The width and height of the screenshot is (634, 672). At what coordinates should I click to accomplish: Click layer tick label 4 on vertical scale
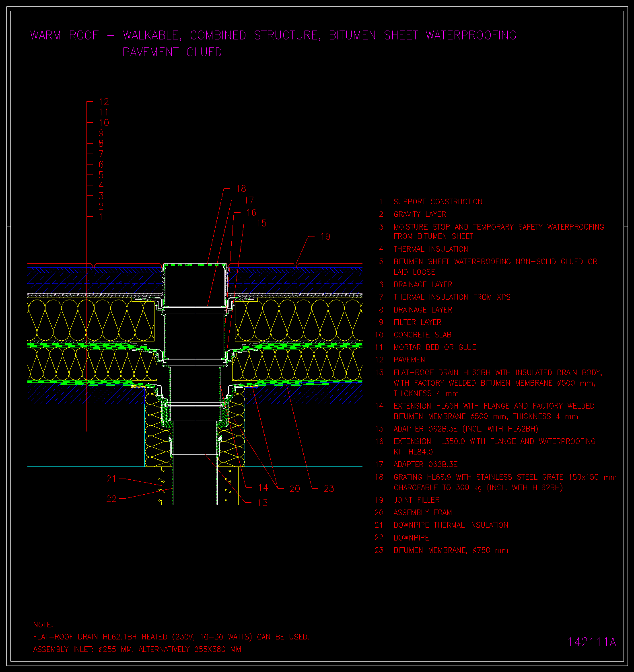click(101, 185)
